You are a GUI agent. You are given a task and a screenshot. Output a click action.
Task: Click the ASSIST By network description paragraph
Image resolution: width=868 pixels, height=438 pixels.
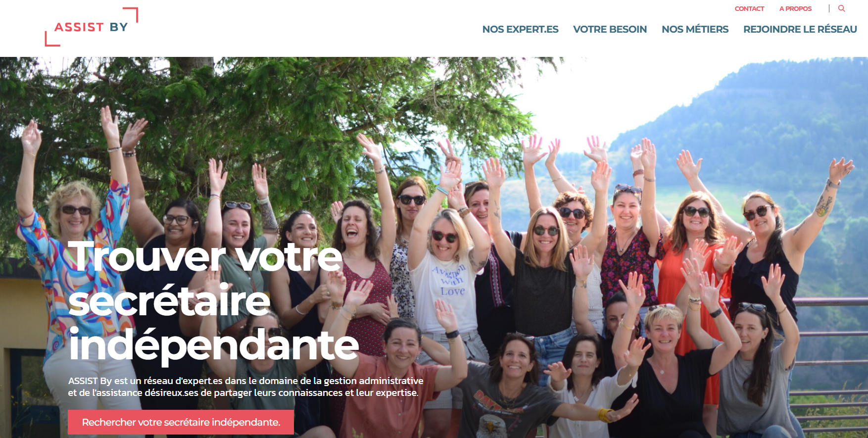246,387
